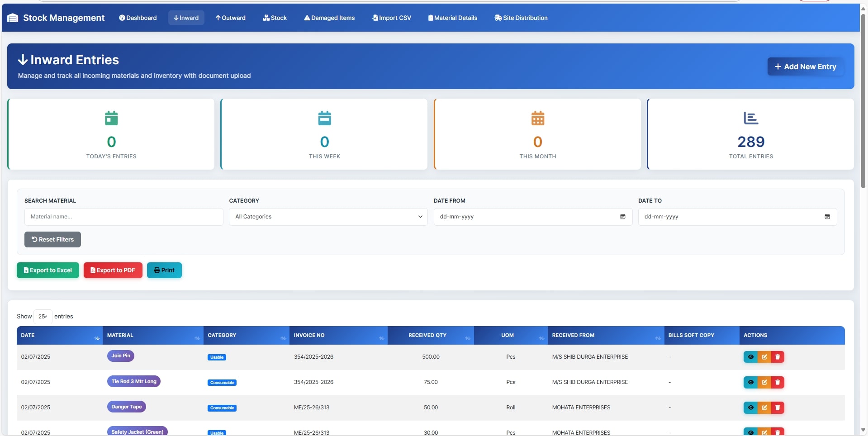This screenshot has width=868, height=436.
Task: Sort the table by Date column
Action: (59, 336)
